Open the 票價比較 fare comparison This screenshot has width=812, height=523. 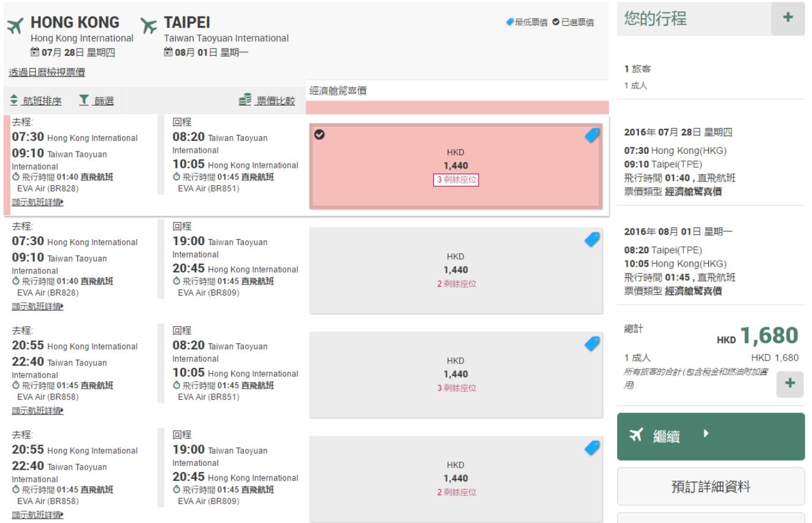coord(276,101)
